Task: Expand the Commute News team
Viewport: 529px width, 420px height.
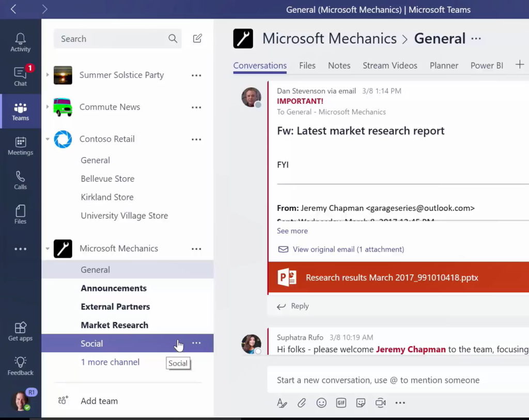Action: [48, 107]
